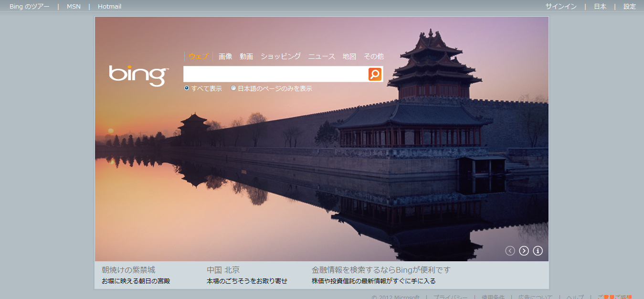Click the サインイン sign-in link
The image size is (644, 299).
[x=561, y=7]
